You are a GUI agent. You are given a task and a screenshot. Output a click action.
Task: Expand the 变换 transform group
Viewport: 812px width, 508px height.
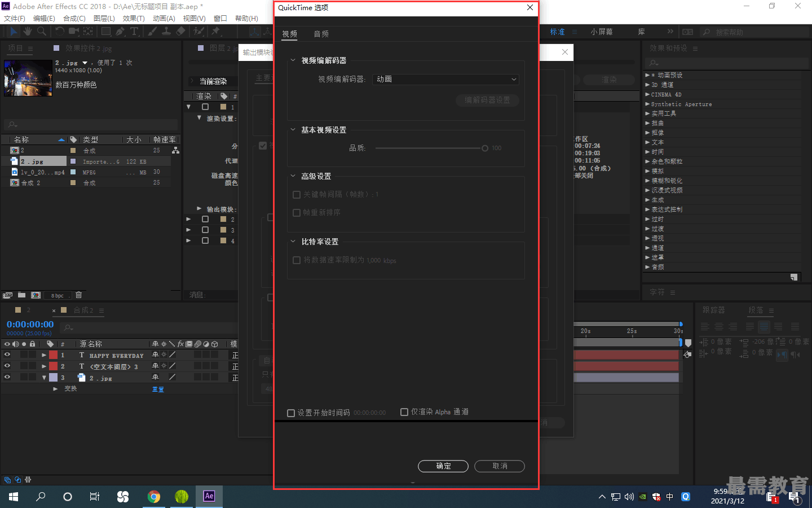tap(55, 389)
